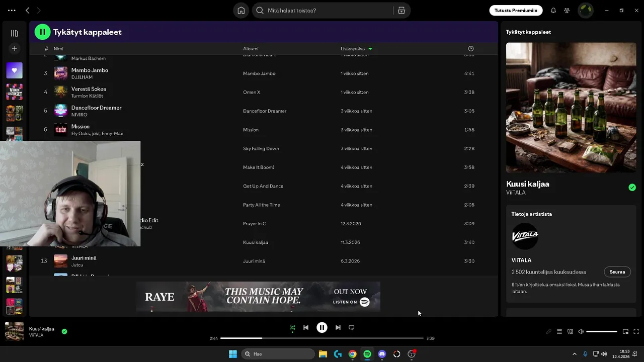Open the Turmion Kätilöt artist link

pyautogui.click(x=87, y=96)
